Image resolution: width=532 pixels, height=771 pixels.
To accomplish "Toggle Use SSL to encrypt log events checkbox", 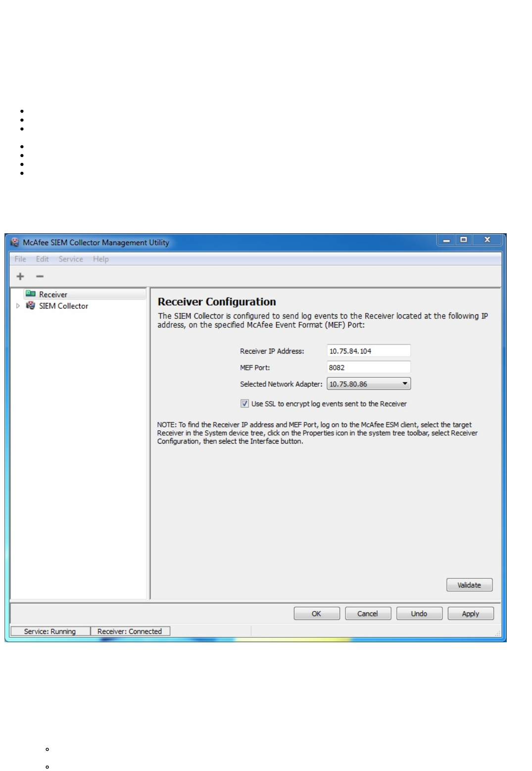I will (244, 404).
